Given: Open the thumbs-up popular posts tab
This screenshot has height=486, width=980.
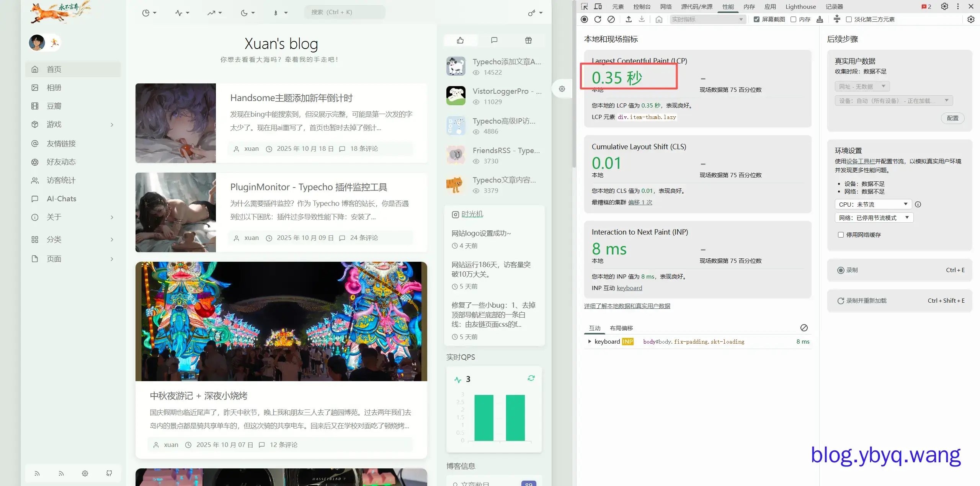Looking at the screenshot, I should (x=460, y=40).
